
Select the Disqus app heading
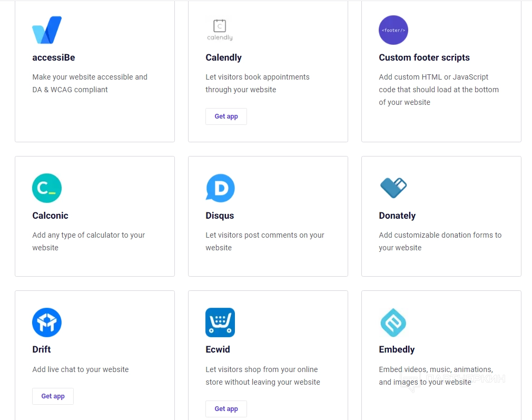tap(220, 216)
